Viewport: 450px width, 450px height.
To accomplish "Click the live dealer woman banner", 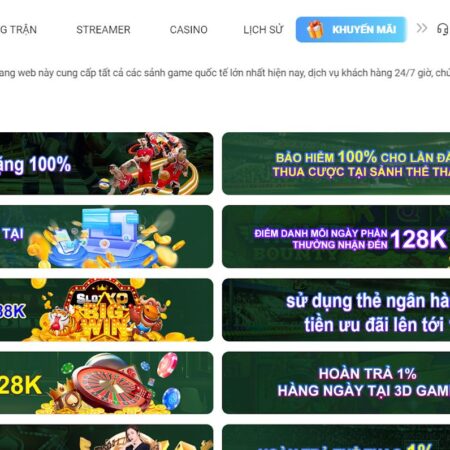I will tap(106, 437).
